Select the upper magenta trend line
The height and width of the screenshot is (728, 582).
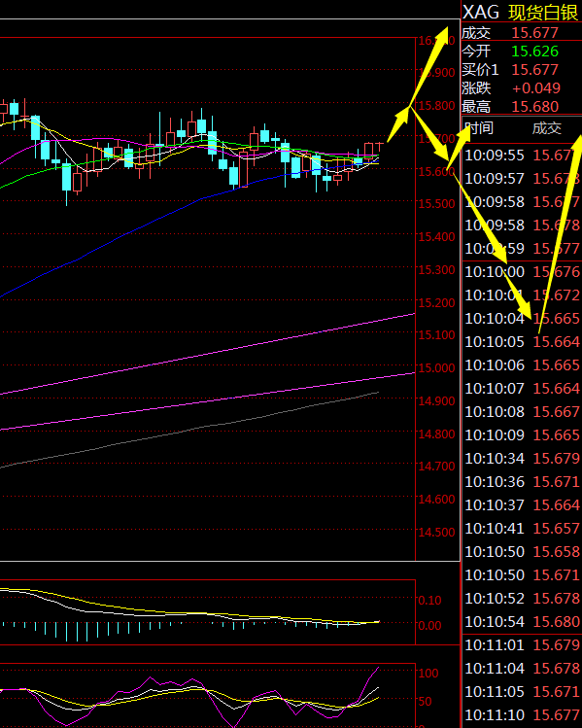tap(208, 354)
